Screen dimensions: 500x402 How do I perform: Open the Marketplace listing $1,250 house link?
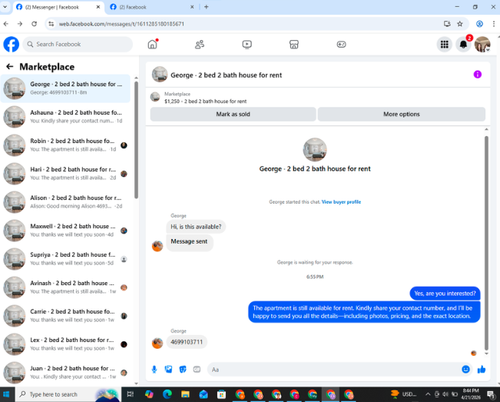(205, 101)
